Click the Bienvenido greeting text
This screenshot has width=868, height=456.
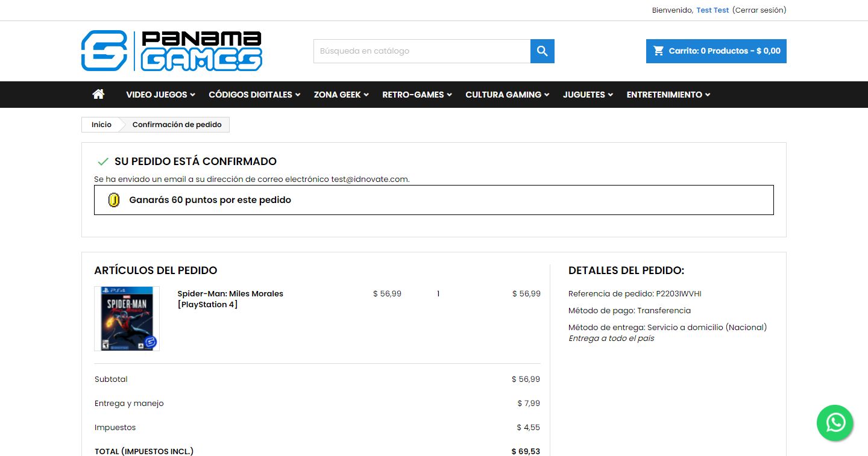coord(672,10)
